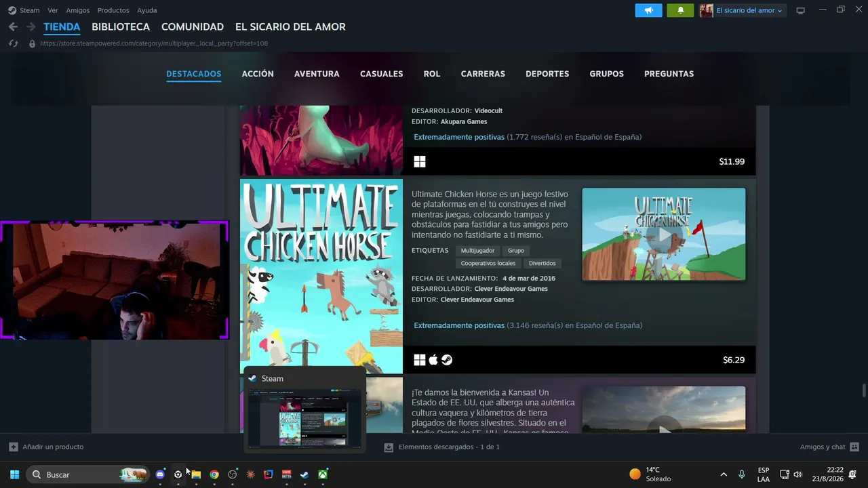
Task: Click the Grupo tag
Action: click(516, 251)
